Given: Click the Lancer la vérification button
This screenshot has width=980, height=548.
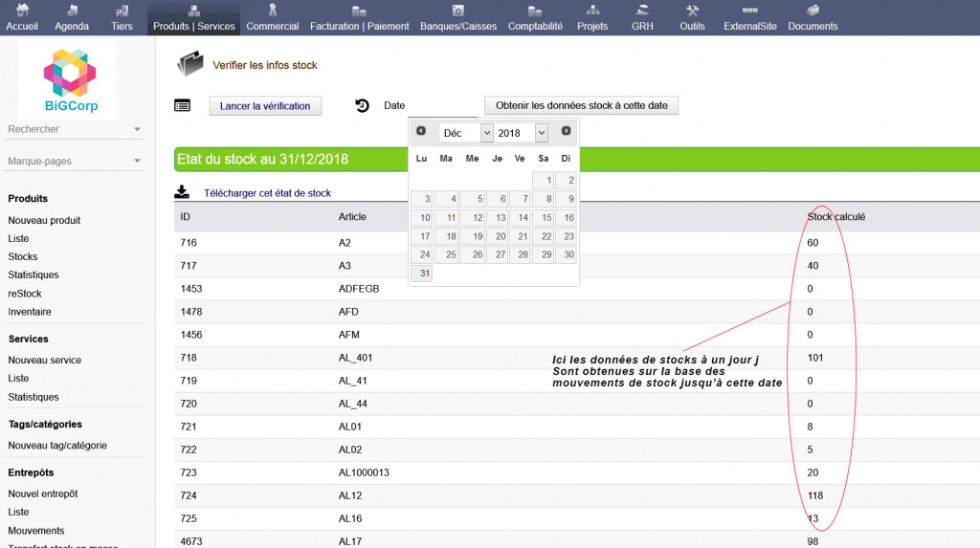Looking at the screenshot, I should tap(265, 105).
